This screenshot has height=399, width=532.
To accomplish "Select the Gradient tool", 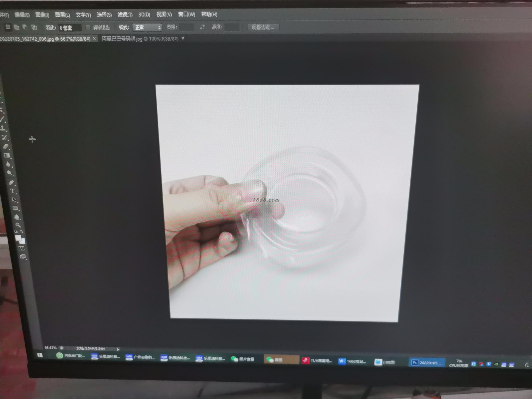I will (7, 155).
